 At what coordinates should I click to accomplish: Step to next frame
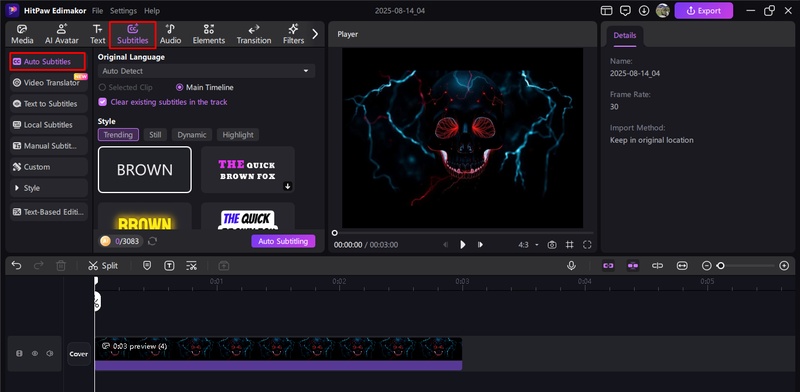(x=480, y=244)
